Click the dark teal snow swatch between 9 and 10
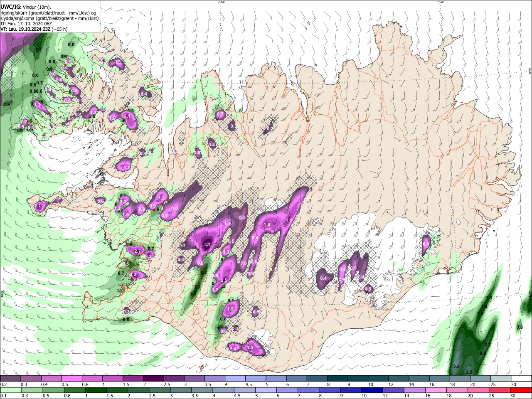 [x=358, y=378]
